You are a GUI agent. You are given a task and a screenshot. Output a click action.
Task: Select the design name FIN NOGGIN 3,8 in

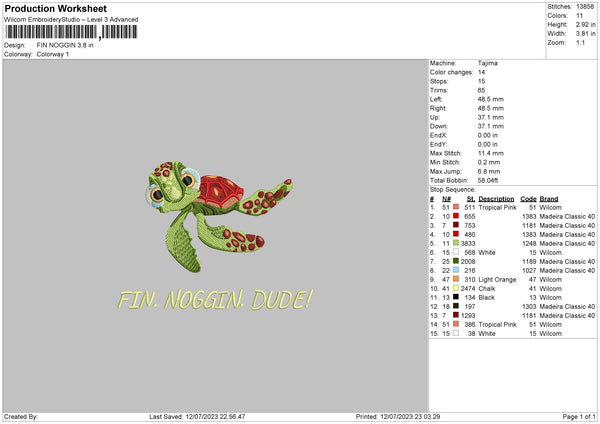point(65,45)
